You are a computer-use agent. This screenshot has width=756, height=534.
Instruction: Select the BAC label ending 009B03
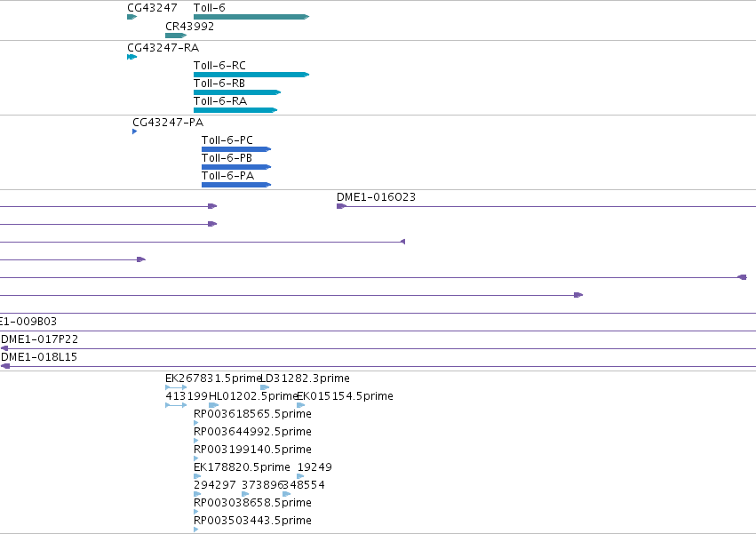(x=28, y=322)
